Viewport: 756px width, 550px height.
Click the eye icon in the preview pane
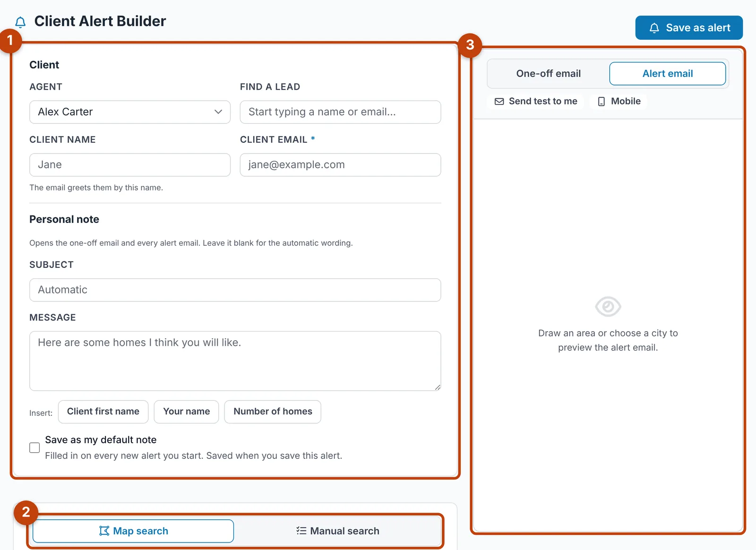click(x=608, y=307)
